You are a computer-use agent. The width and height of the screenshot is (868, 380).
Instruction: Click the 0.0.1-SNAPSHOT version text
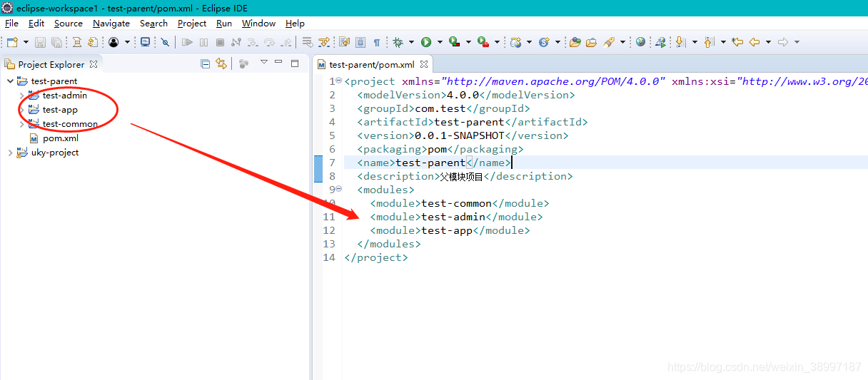pos(460,135)
